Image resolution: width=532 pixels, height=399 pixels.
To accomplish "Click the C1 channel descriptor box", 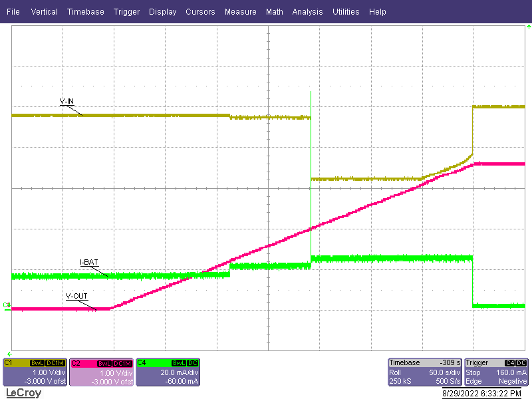I will coord(35,372).
